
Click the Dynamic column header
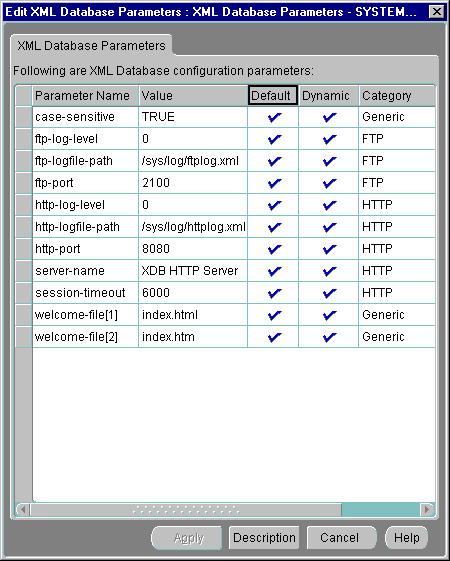[328, 96]
